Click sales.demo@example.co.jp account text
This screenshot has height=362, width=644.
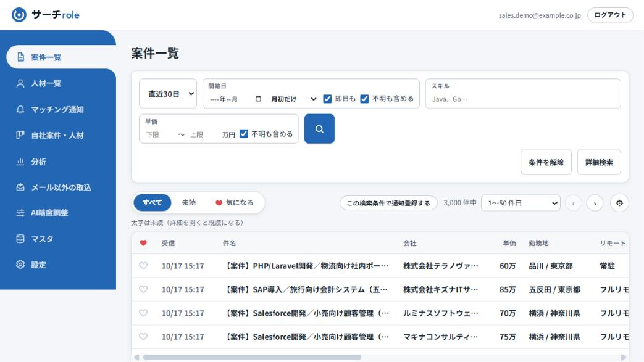pyautogui.click(x=540, y=15)
